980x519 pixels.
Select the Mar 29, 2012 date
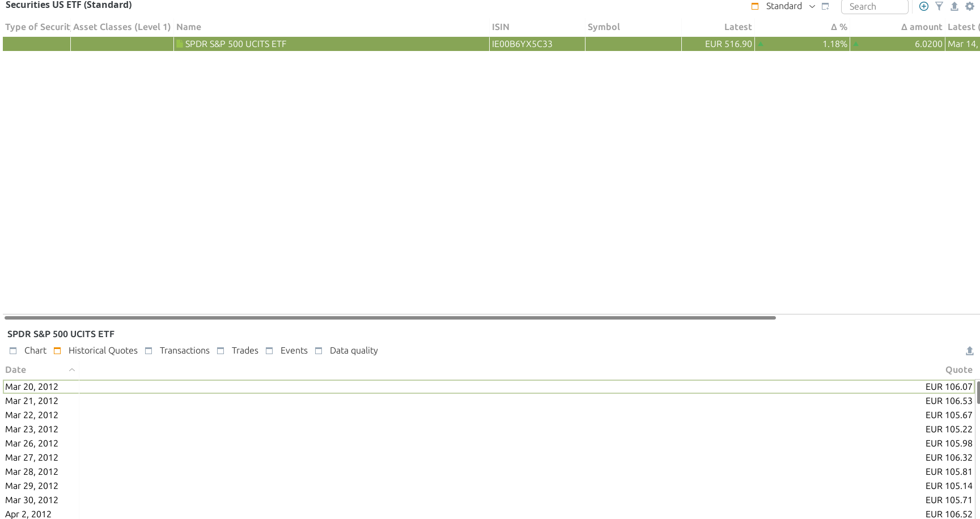(x=32, y=486)
